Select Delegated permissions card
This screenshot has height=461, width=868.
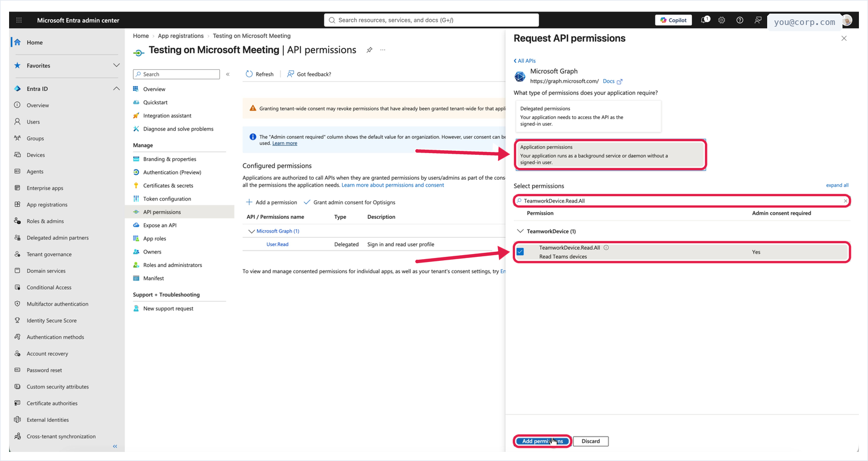coord(588,116)
